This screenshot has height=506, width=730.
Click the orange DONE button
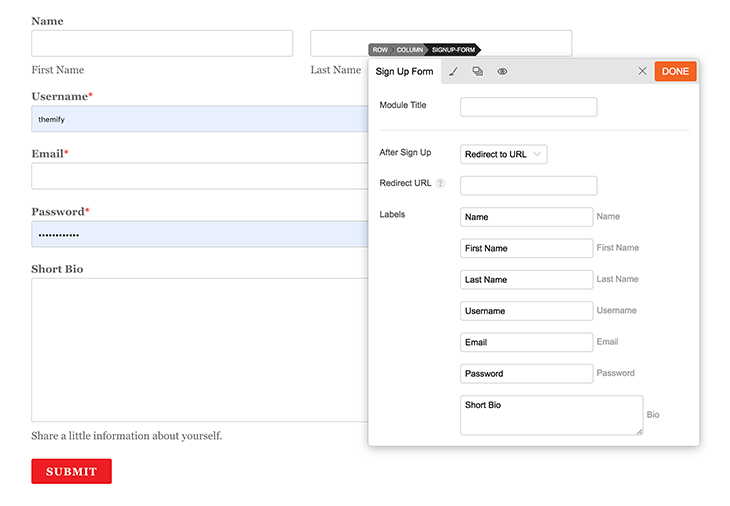(x=675, y=71)
